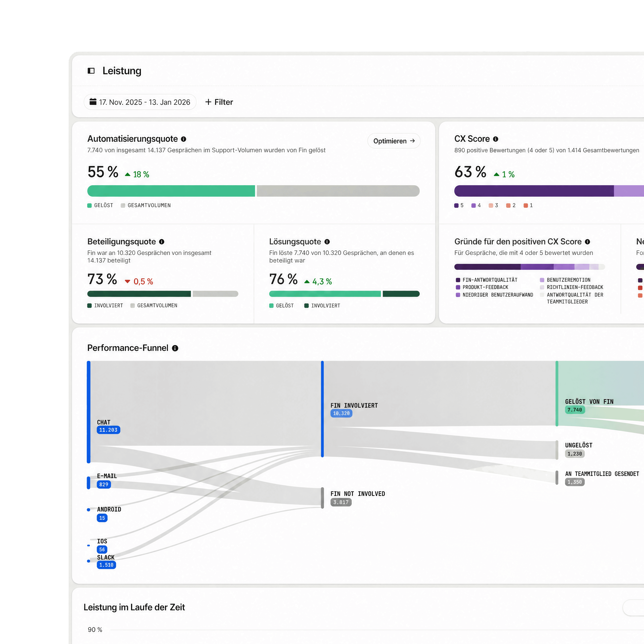
Task: Select PRODUKT-FEEDBACK legend item
Action: [x=482, y=287]
